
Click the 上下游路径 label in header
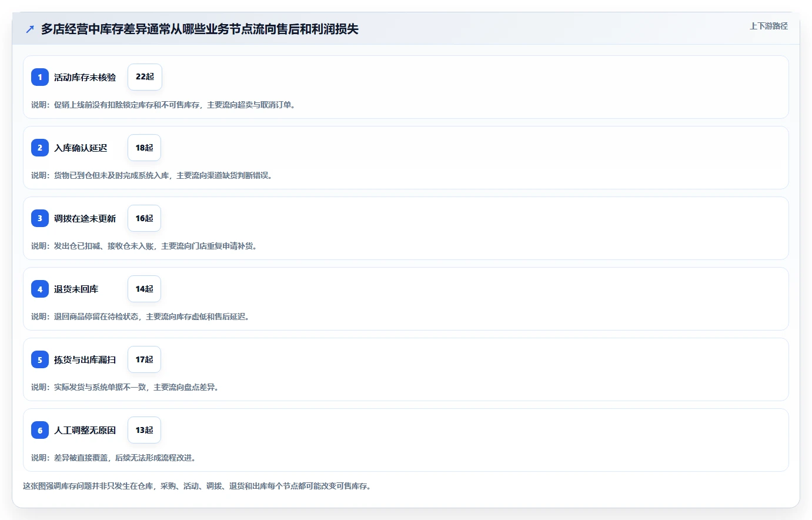pyautogui.click(x=768, y=26)
